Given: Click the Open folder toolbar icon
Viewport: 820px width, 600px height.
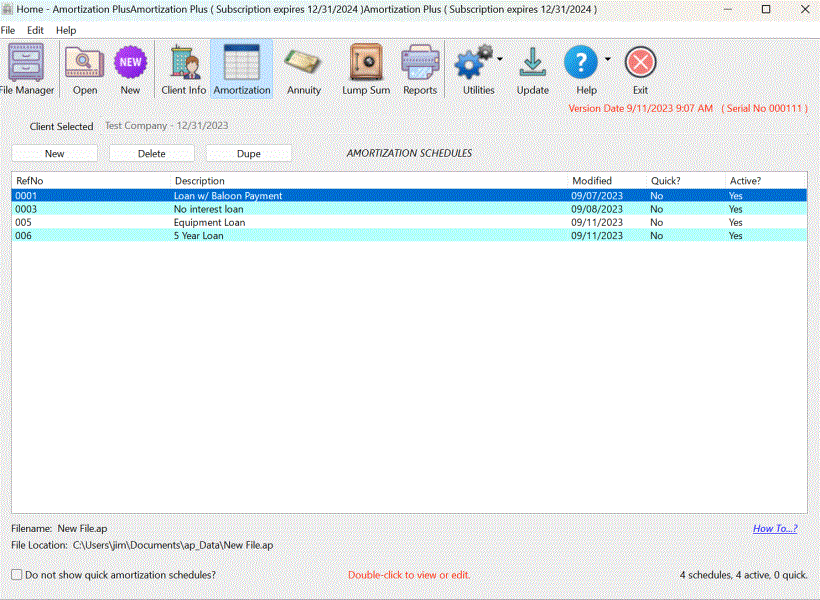Looking at the screenshot, I should pos(84,63).
